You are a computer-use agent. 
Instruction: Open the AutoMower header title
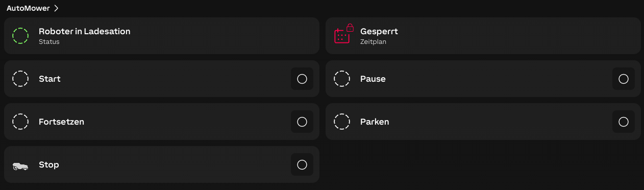28,8
